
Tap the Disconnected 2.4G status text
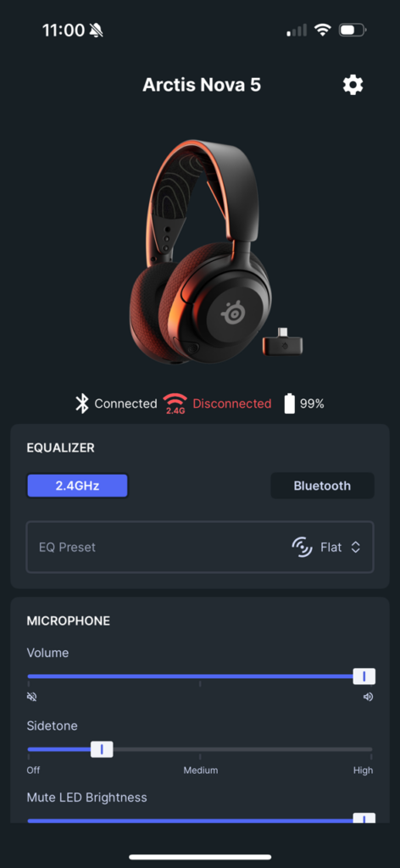(232, 403)
